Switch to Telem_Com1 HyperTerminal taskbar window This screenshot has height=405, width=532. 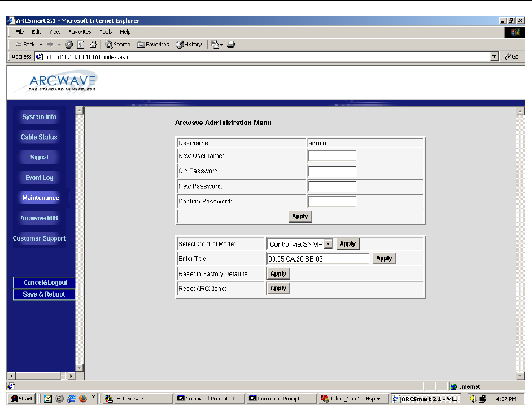pos(354,399)
